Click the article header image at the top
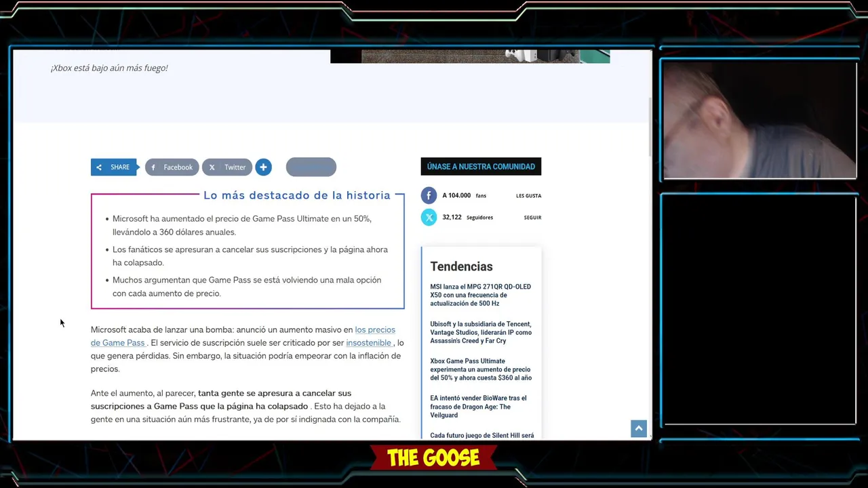868x488 pixels. coord(470,56)
